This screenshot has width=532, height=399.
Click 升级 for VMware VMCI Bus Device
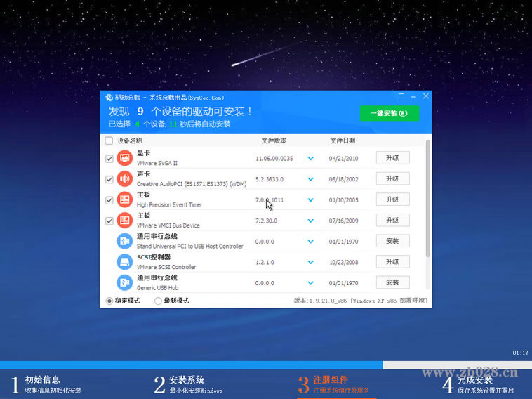click(x=392, y=220)
